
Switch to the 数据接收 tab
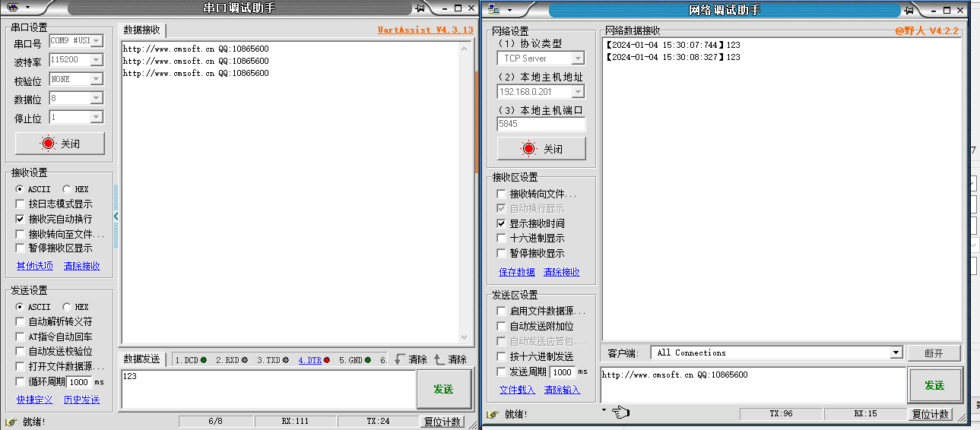[x=142, y=30]
